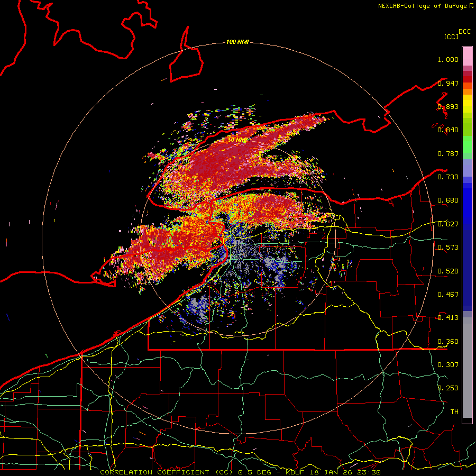The width and height of the screenshot is (476, 476).
Task: Click the 0.467 legend value
Action: click(448, 295)
